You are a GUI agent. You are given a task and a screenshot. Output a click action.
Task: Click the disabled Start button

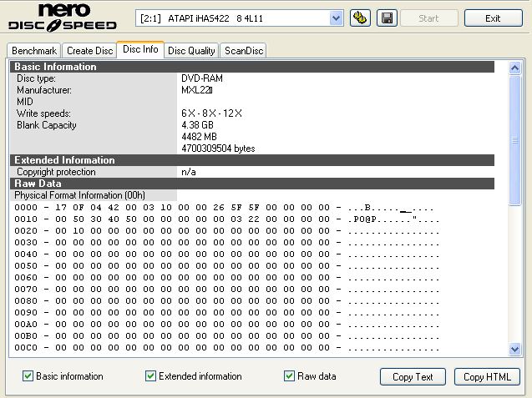point(429,18)
